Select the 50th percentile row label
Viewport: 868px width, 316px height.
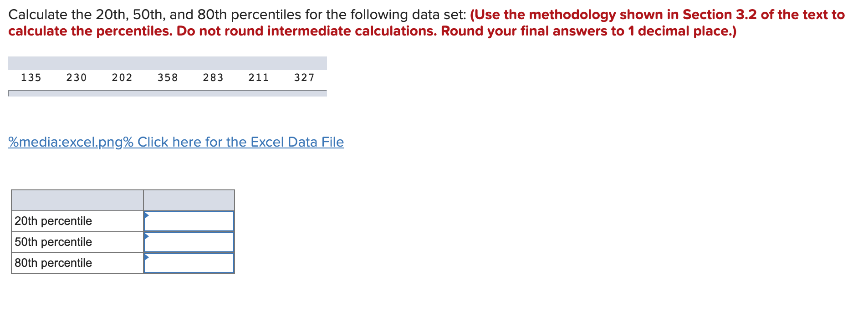tap(53, 242)
